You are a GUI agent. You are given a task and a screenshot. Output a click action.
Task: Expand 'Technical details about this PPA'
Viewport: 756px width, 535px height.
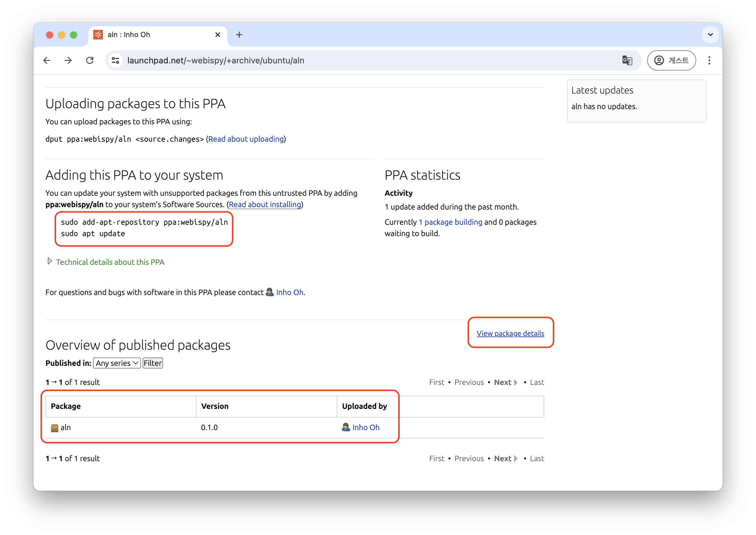pyautogui.click(x=110, y=262)
